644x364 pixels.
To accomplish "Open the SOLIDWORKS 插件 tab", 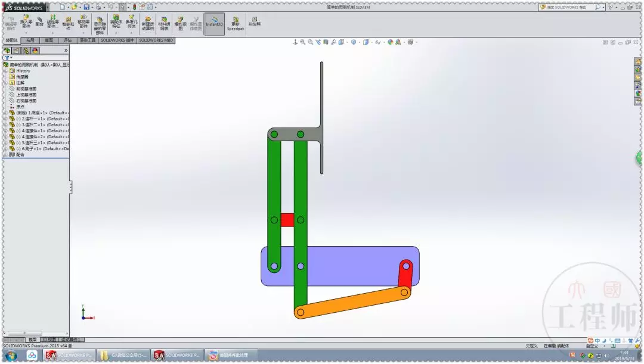I will coord(117,41).
